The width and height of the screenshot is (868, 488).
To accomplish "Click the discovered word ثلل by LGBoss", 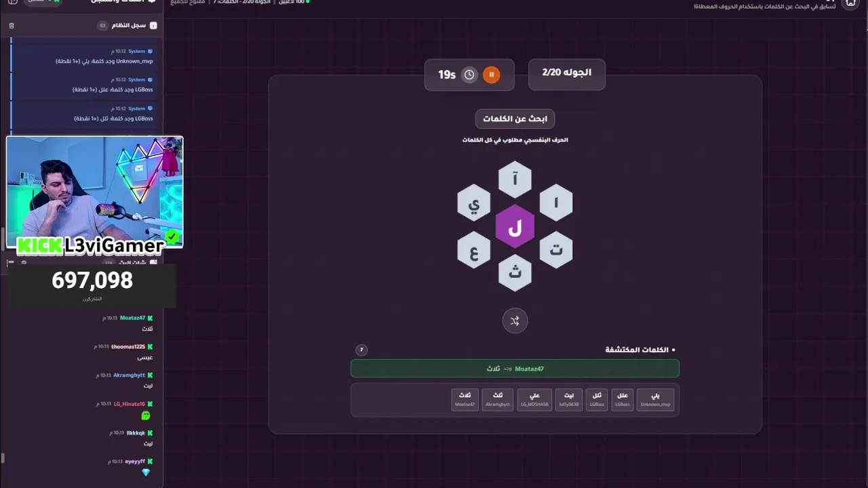I will (x=597, y=399).
